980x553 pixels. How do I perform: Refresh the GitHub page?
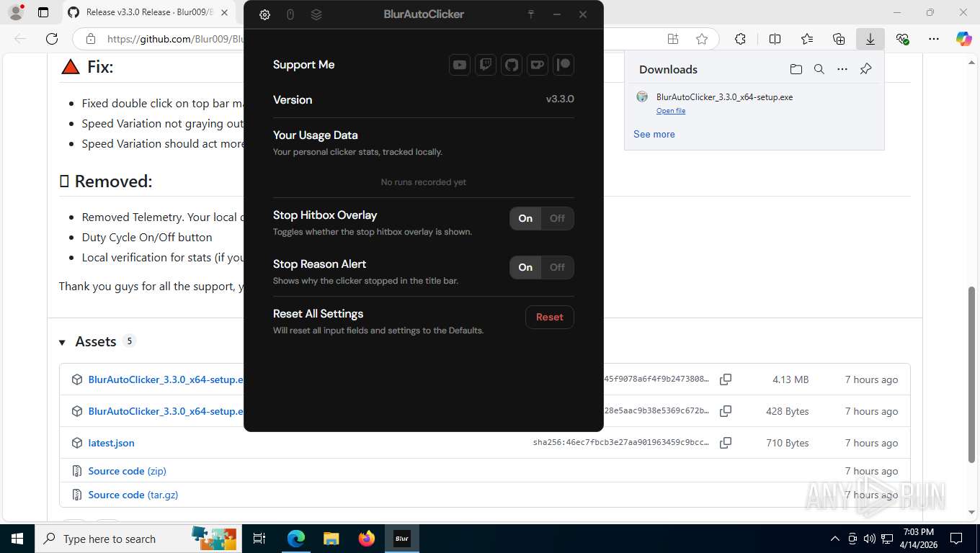point(52,39)
